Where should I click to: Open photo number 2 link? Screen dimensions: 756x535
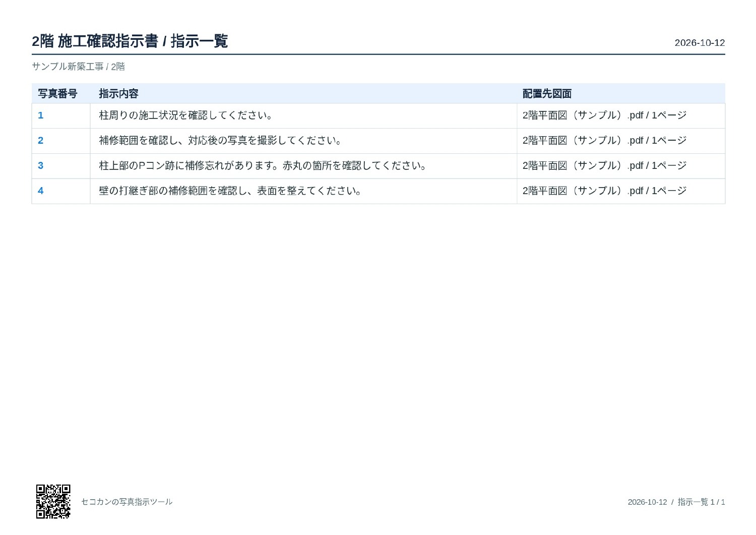[x=41, y=141]
